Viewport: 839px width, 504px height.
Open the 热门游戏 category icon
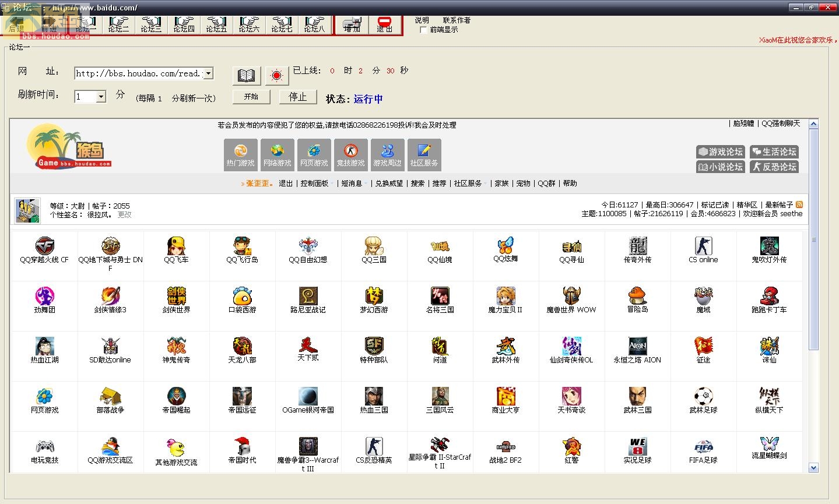point(241,155)
